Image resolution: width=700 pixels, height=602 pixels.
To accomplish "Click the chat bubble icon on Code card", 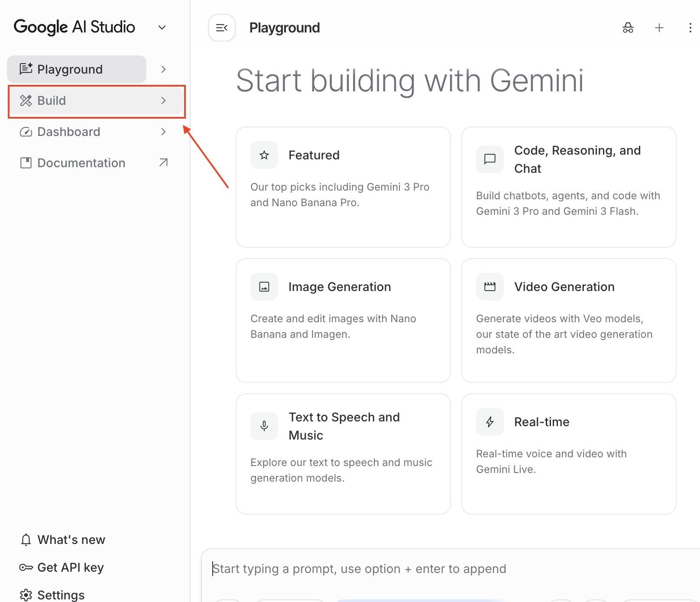I will [x=489, y=159].
